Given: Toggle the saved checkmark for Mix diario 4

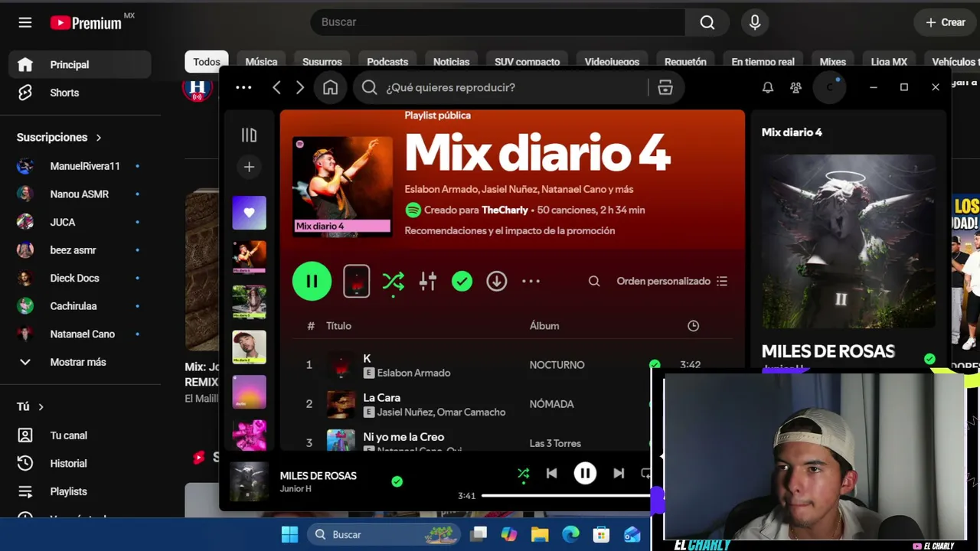Looking at the screenshot, I should tap(462, 282).
